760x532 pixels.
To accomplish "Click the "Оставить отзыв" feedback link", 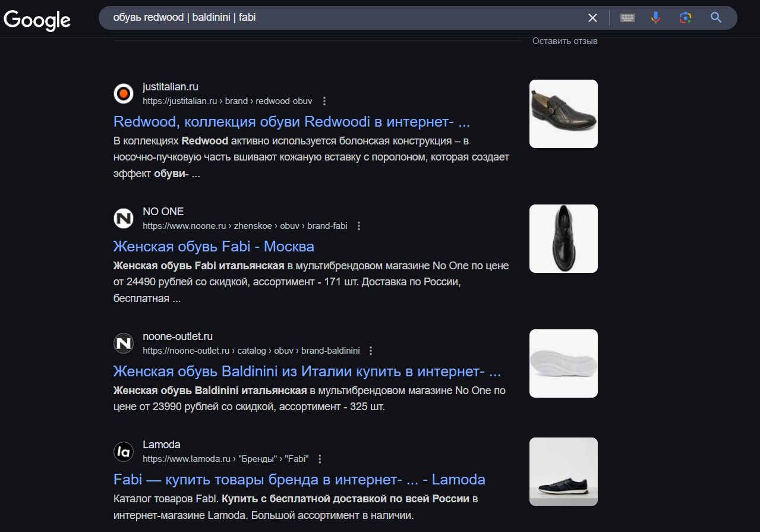I will pos(565,41).
